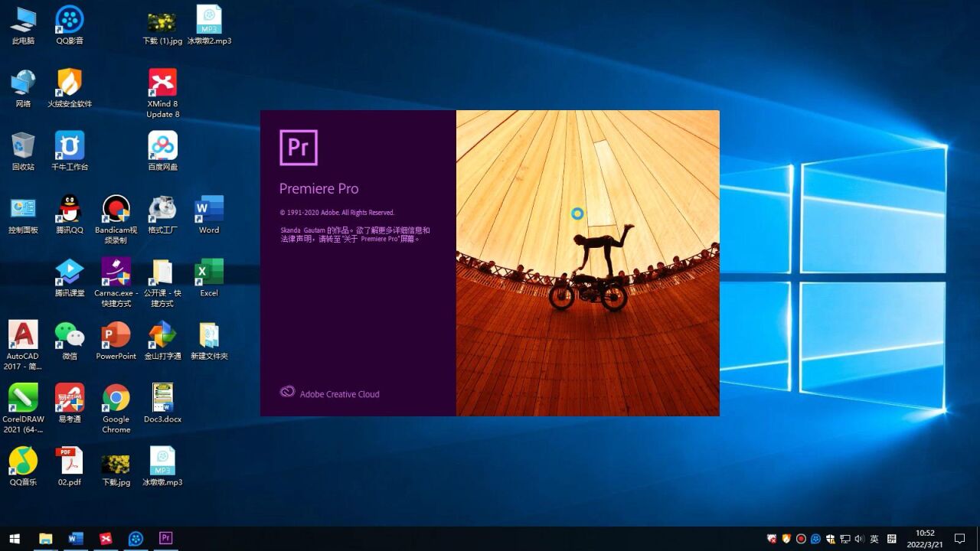Switch to QQ影音 in the taskbar

[x=136, y=539]
